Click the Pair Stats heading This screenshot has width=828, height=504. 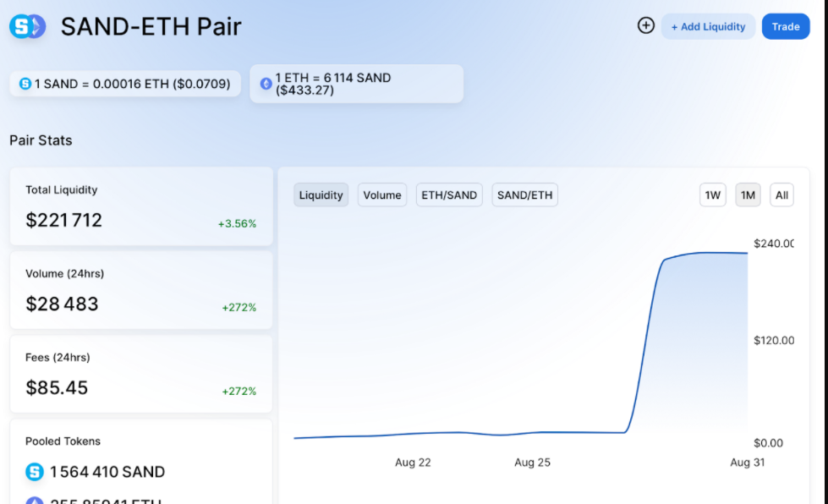(x=41, y=140)
